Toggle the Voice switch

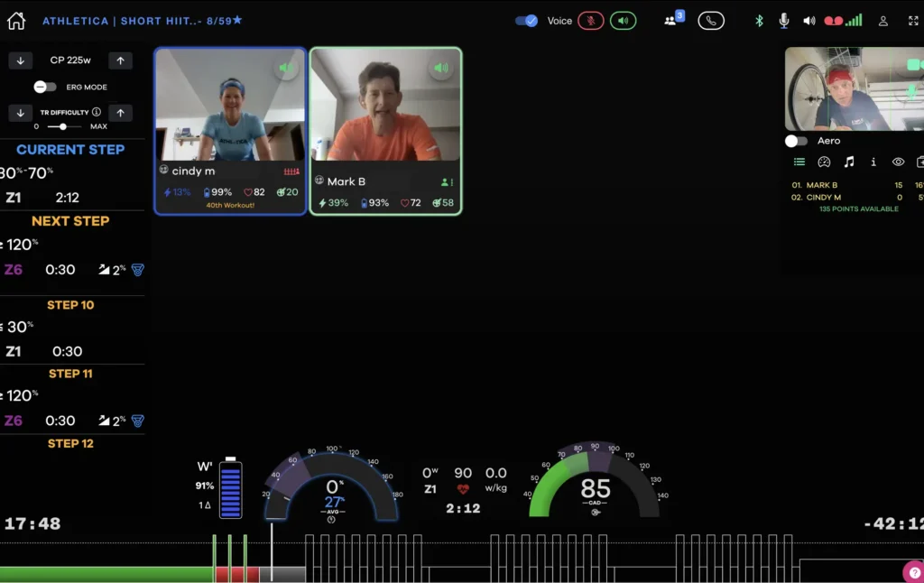click(x=526, y=21)
